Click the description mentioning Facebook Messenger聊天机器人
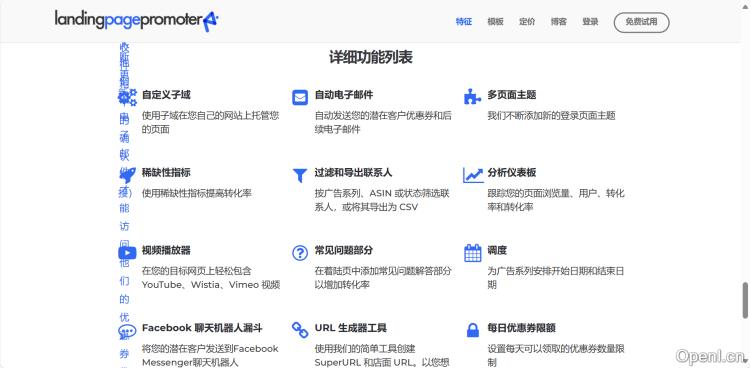Image resolution: width=750 pixels, height=368 pixels. click(x=210, y=355)
